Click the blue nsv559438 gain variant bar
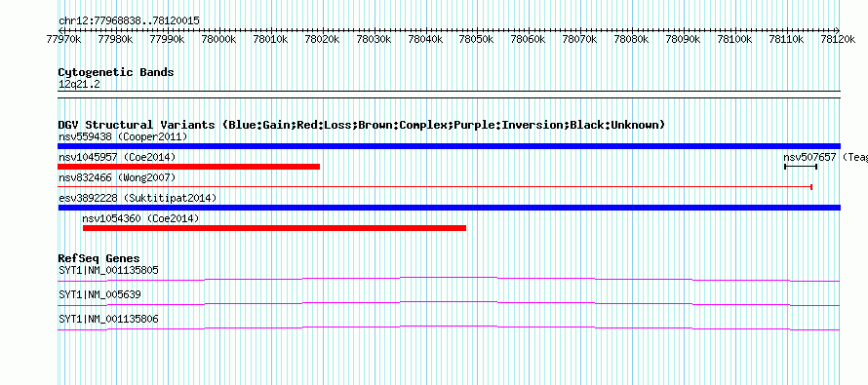 coord(449,146)
